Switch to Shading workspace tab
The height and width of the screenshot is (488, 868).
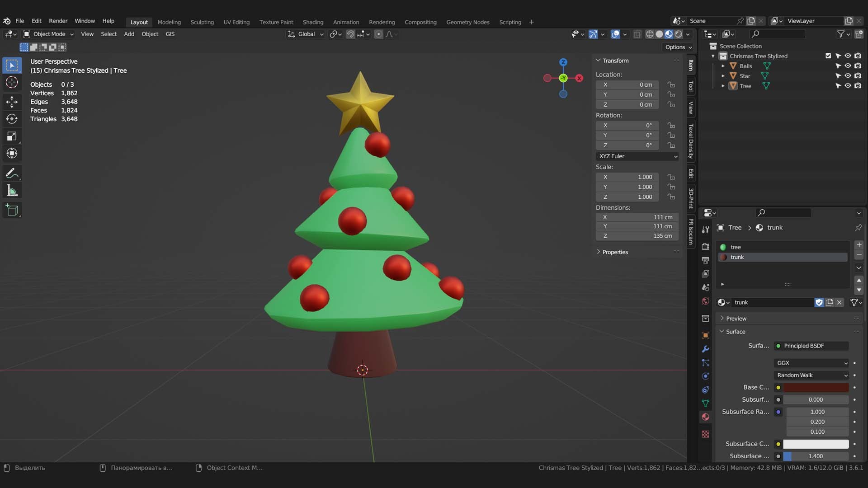tap(313, 22)
